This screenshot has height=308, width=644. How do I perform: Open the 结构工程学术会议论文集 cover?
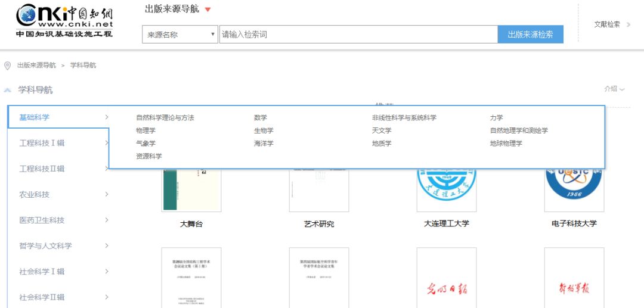(x=191, y=278)
